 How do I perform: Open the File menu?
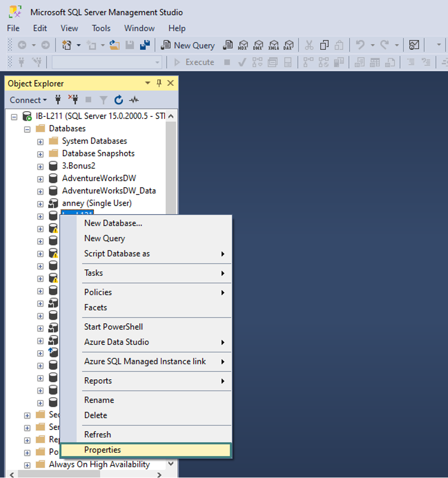[x=13, y=28]
